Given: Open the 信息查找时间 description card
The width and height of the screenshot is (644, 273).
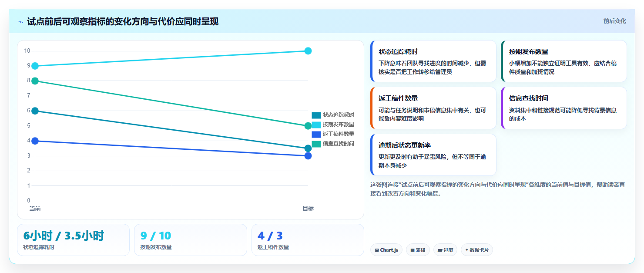Looking at the screenshot, I should [564, 108].
